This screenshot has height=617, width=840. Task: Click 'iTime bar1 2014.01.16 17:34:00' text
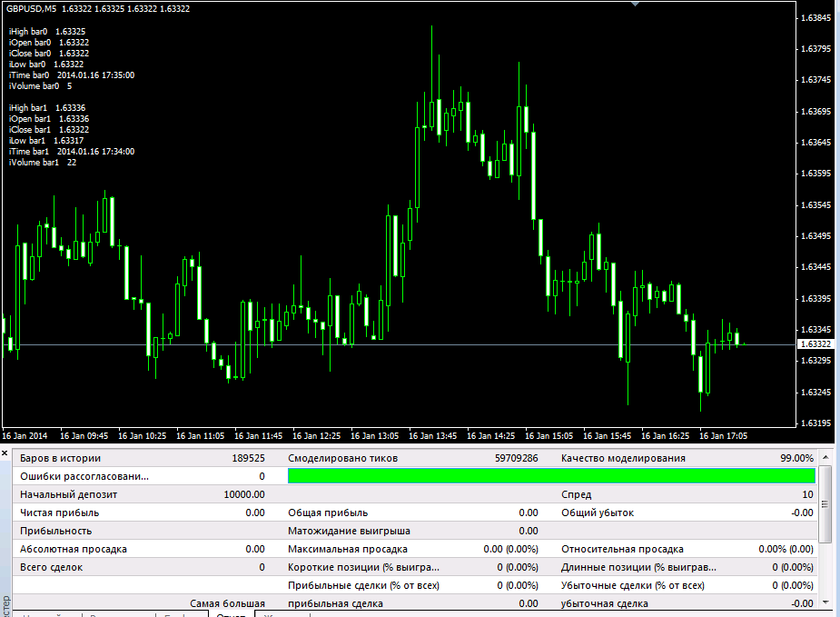(71, 152)
